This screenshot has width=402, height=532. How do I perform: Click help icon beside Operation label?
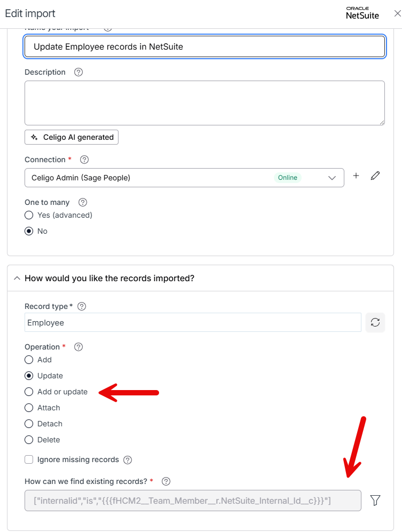[x=78, y=347]
